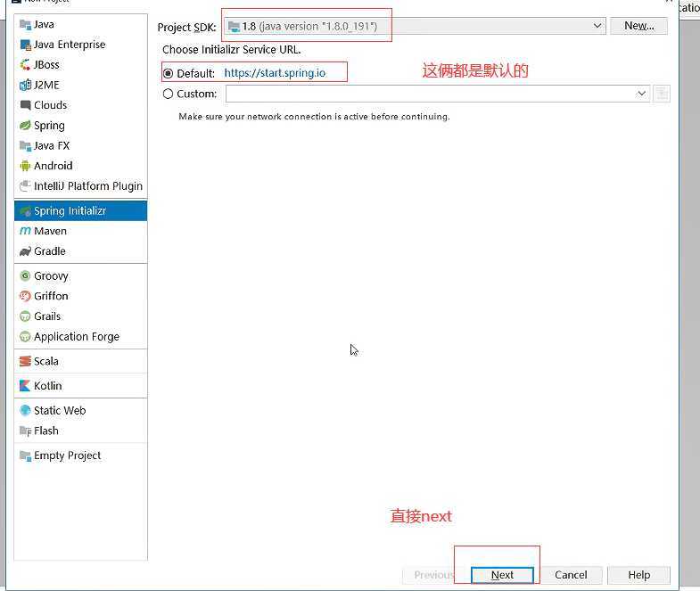Select the Spring leaf icon

click(x=25, y=126)
